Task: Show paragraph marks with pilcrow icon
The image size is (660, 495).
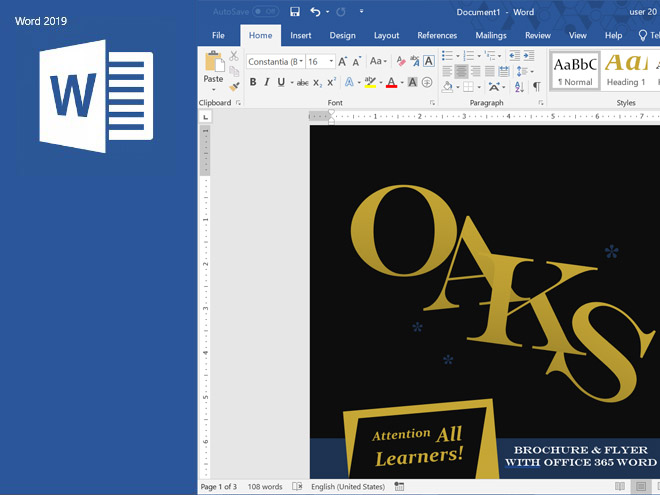Action: tap(536, 87)
